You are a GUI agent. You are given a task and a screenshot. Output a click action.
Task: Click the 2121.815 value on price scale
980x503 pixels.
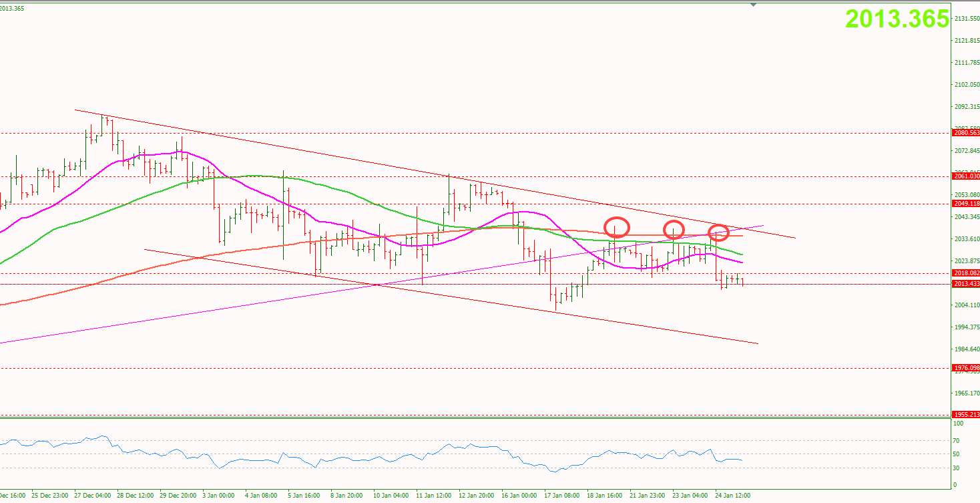(x=967, y=41)
